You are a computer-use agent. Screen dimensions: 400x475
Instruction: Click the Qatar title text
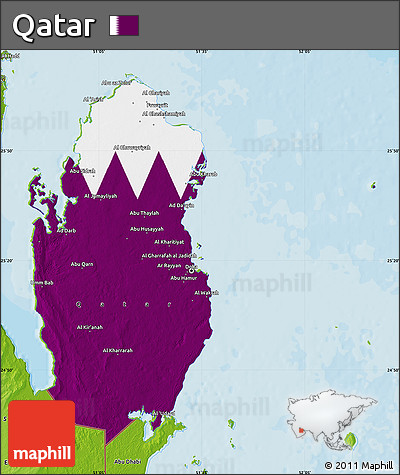(54, 26)
